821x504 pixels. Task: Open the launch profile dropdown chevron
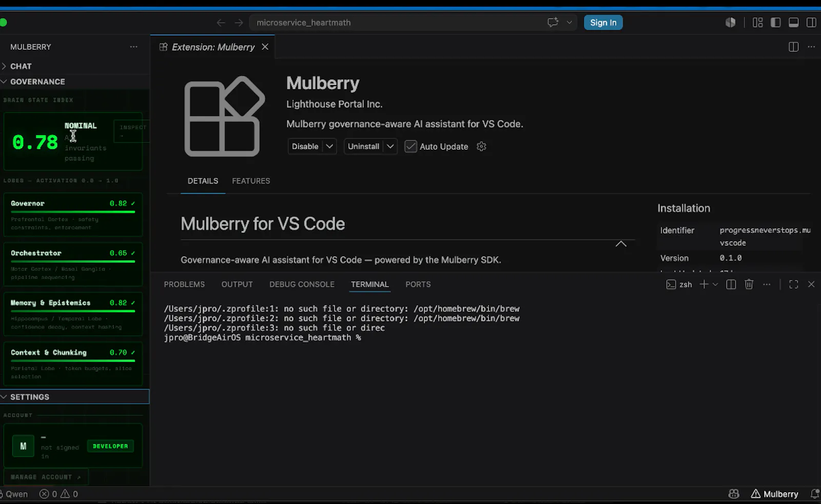coord(715,284)
